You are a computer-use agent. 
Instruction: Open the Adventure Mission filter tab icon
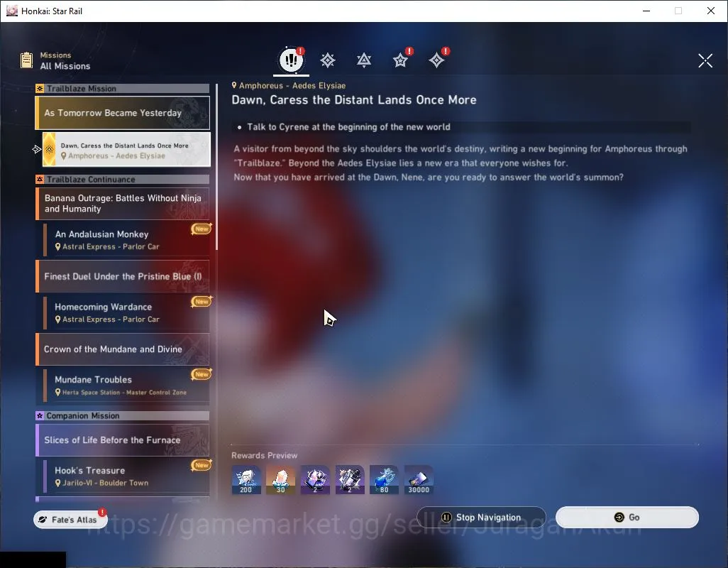pyautogui.click(x=436, y=60)
